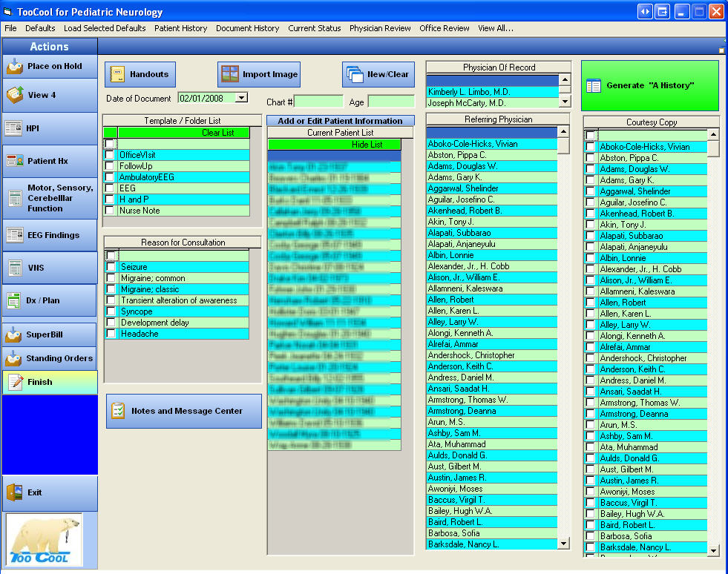Viewport: 728px width, 574px height.
Task: Select the Development delay reason row
Action: click(184, 323)
